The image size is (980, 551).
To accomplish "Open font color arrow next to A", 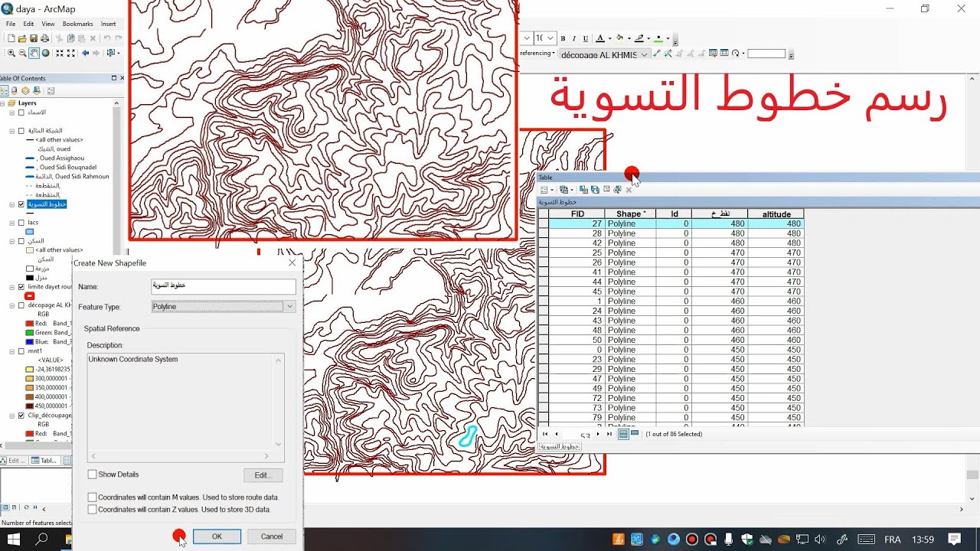I will click(x=610, y=38).
